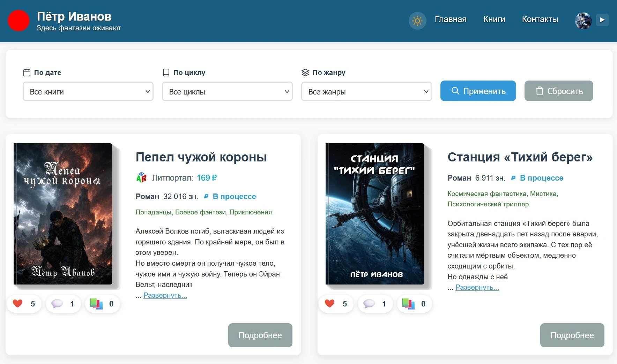
Task: Click the calendar icon near По дате
Action: [27, 73]
